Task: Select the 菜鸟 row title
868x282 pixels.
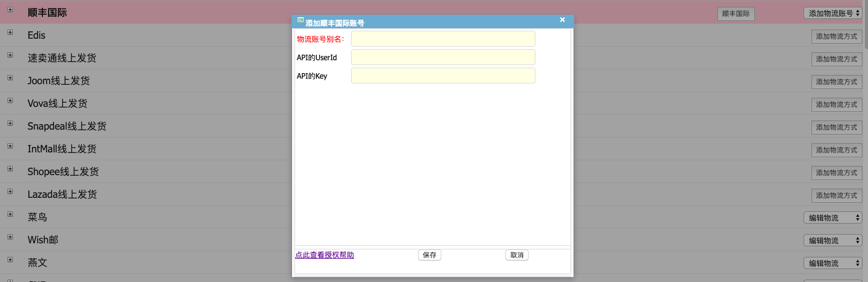Action: 37,217
